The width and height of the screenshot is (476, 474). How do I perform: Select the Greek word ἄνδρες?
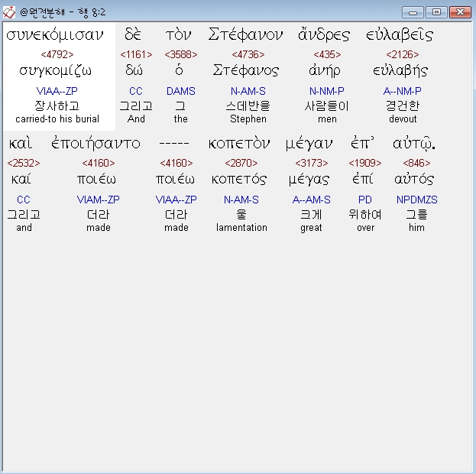coord(324,34)
